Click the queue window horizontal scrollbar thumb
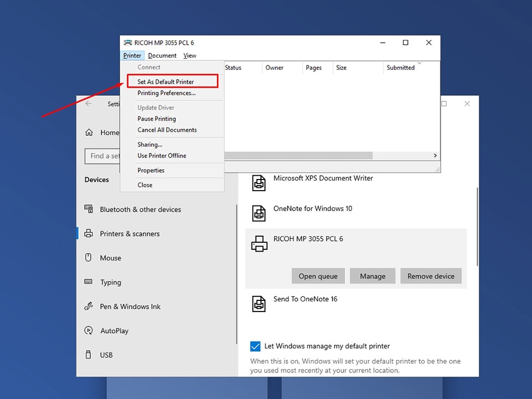The height and width of the screenshot is (399, 532). coord(298,155)
